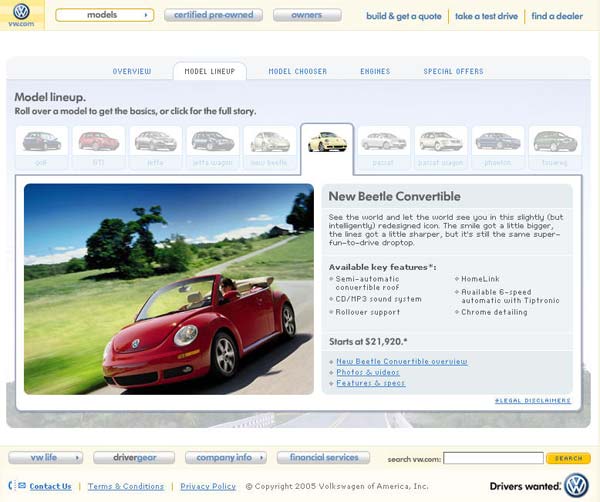Viewport: 600px width, 502px height.
Task: Open the Privacy Policy link
Action: 208,486
